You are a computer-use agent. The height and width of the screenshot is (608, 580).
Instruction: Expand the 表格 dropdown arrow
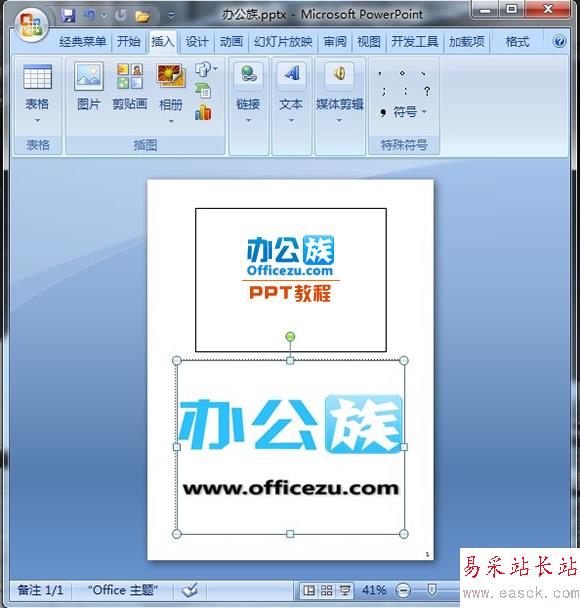coord(37,121)
